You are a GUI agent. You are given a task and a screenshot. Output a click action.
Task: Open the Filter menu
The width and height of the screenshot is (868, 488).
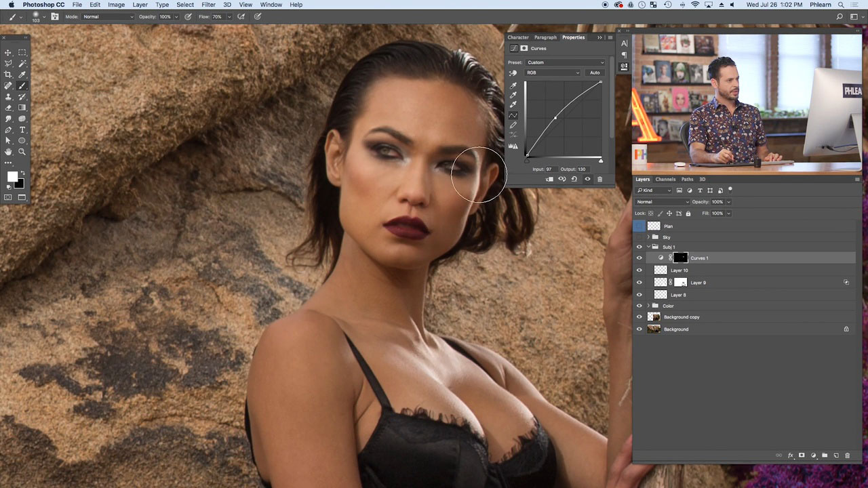[x=208, y=5]
